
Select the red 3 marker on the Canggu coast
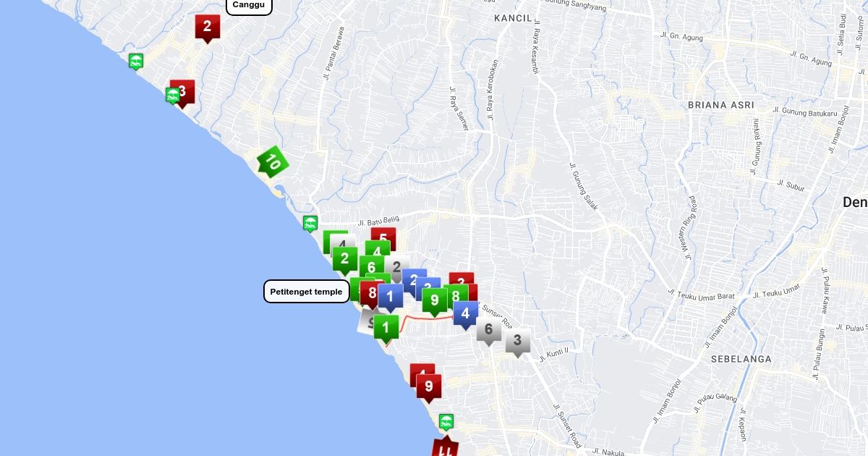pyautogui.click(x=185, y=93)
